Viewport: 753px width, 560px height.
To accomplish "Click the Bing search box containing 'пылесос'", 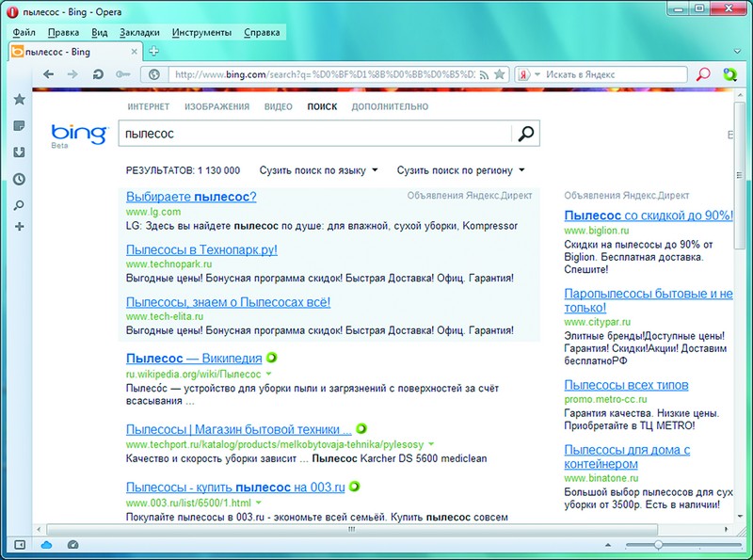I will pyautogui.click(x=315, y=134).
